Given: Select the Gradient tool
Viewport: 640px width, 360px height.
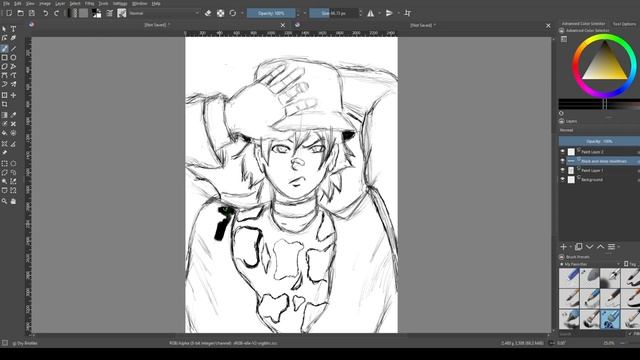Looking at the screenshot, I should [x=4, y=115].
